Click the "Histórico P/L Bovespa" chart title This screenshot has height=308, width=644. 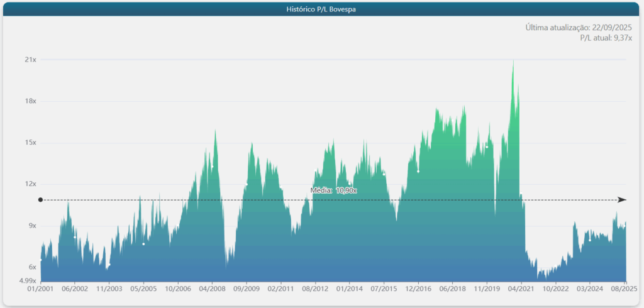coord(322,9)
